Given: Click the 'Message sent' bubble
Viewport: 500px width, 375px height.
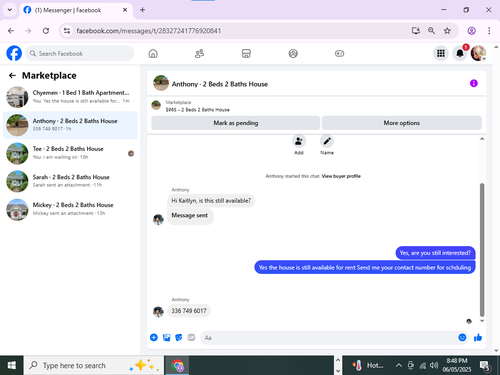Looking at the screenshot, I should click(190, 216).
